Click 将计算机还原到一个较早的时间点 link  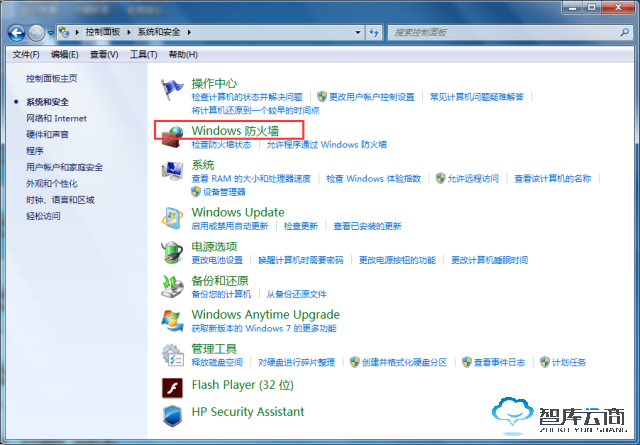point(256,110)
